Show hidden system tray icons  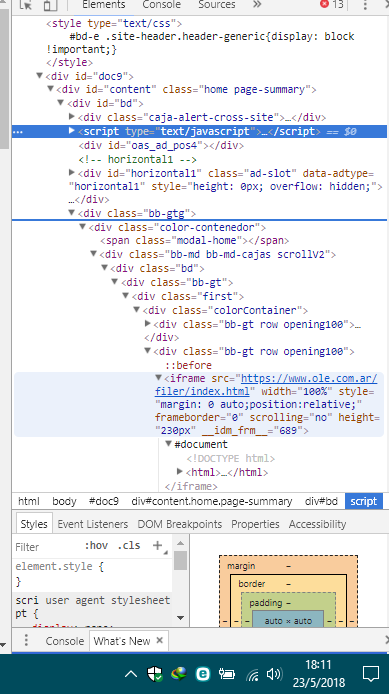(131, 674)
